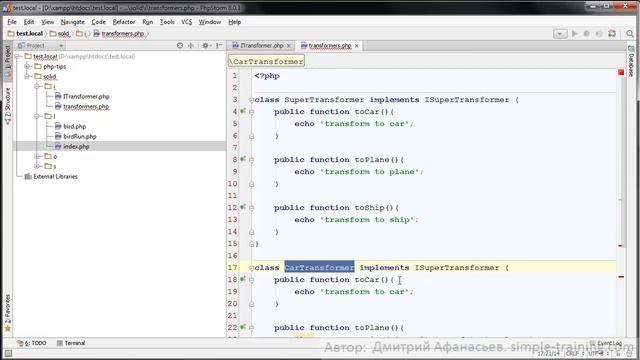
Task: Click the Collapse All icon in Project panel
Action: click(x=191, y=46)
